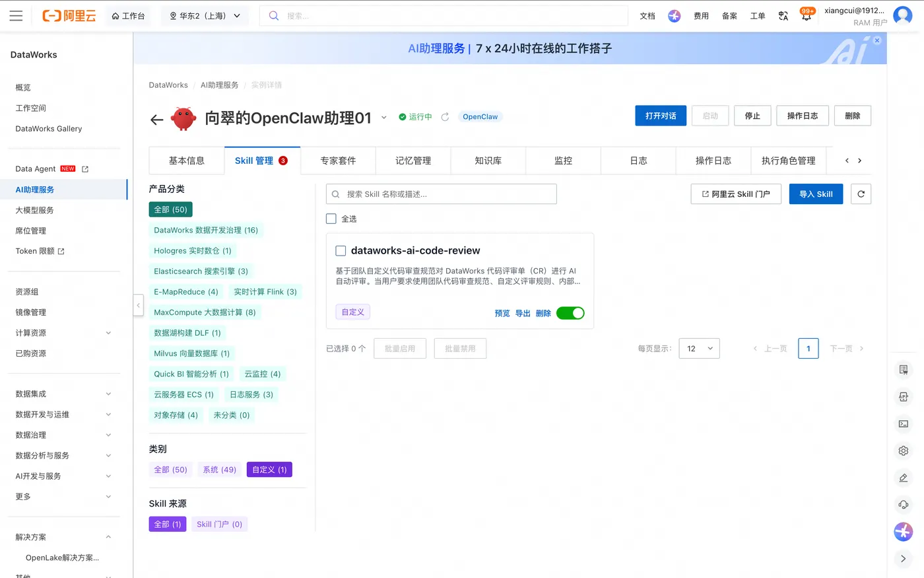This screenshot has width=924, height=578.
Task: Switch to the 记忆管理 tab
Action: point(413,161)
